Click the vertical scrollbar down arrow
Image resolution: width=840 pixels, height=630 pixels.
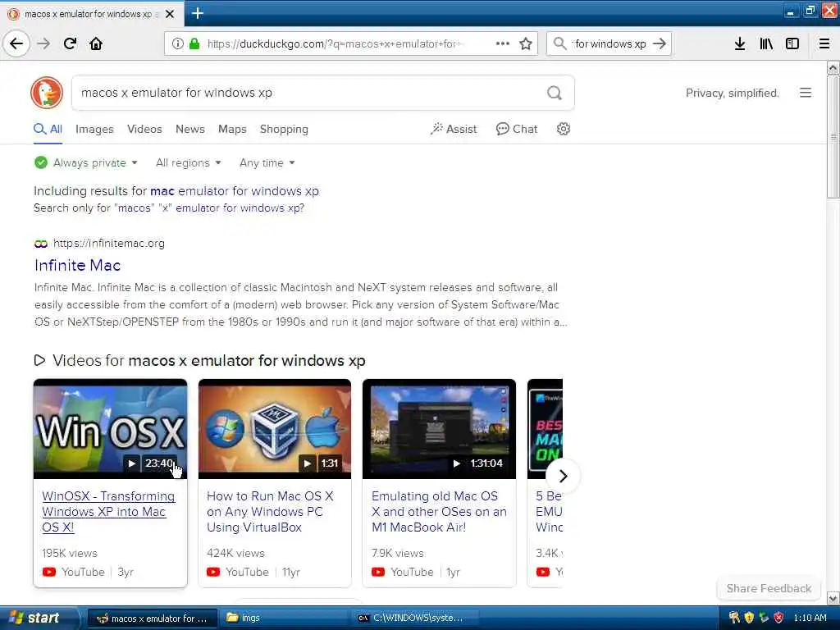coord(833,598)
